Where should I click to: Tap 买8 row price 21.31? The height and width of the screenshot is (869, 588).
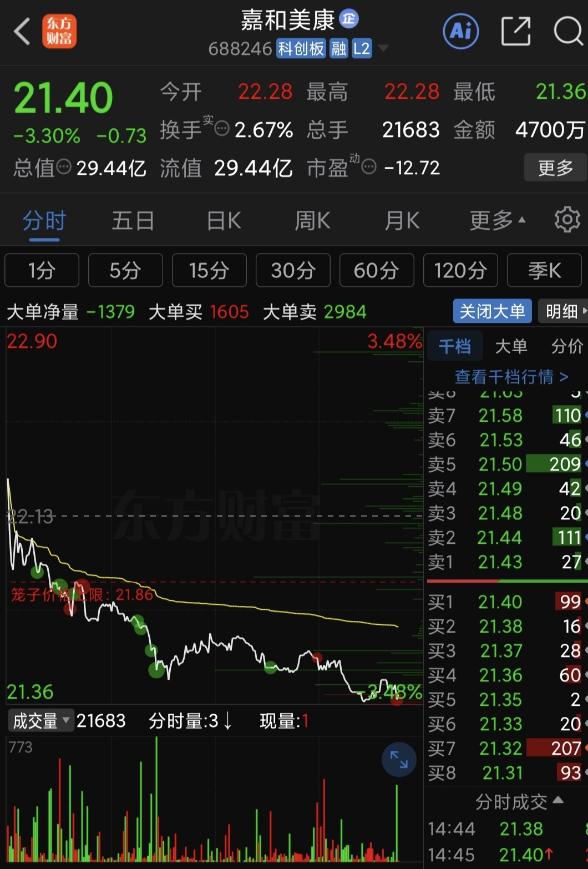(502, 773)
